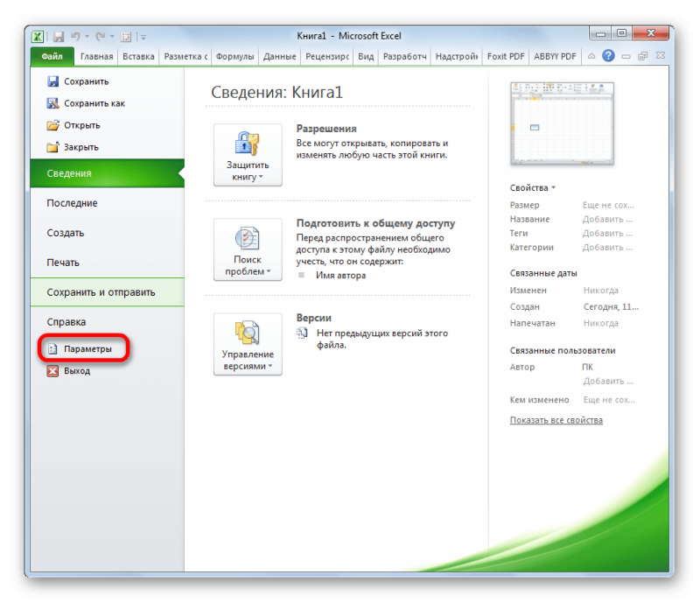Screen dimensions: 700x603
Task: Switch to the Разработчик ribbon tab
Action: point(405,56)
